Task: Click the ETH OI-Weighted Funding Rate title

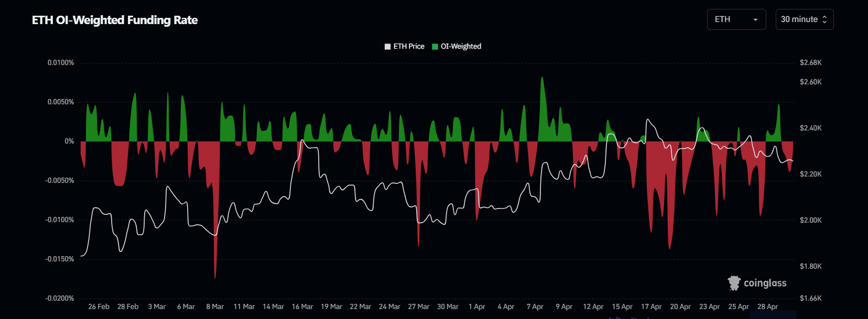Action: pos(115,20)
